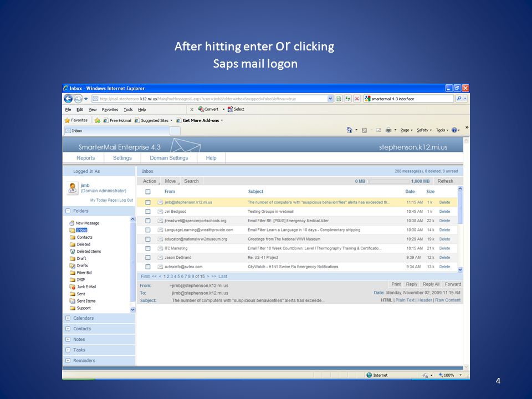Screen dimensions: 532x399
Task: Open the Domain Settings tab
Action: pos(168,158)
